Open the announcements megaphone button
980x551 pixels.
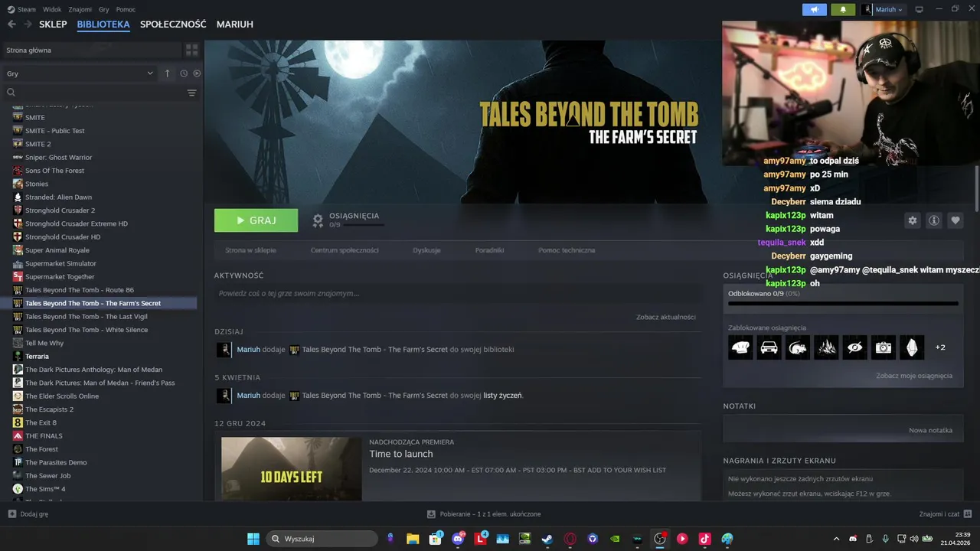pos(814,9)
